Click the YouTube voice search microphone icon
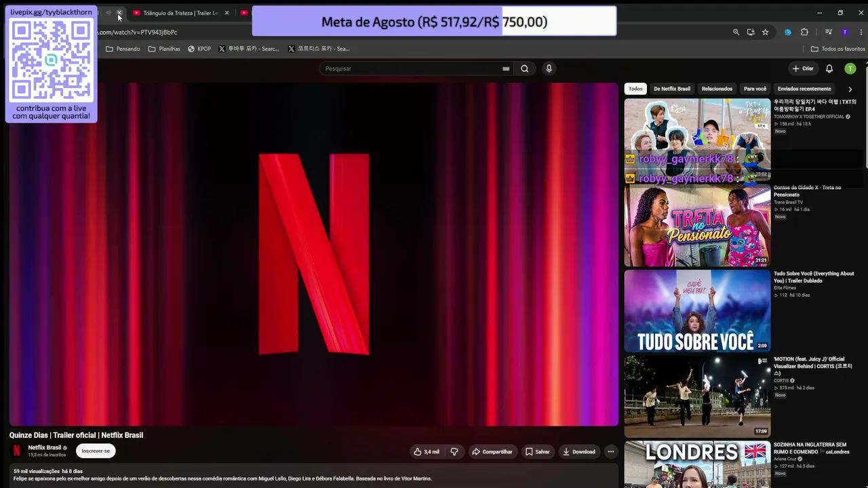Image resolution: width=868 pixels, height=488 pixels. coord(549,68)
